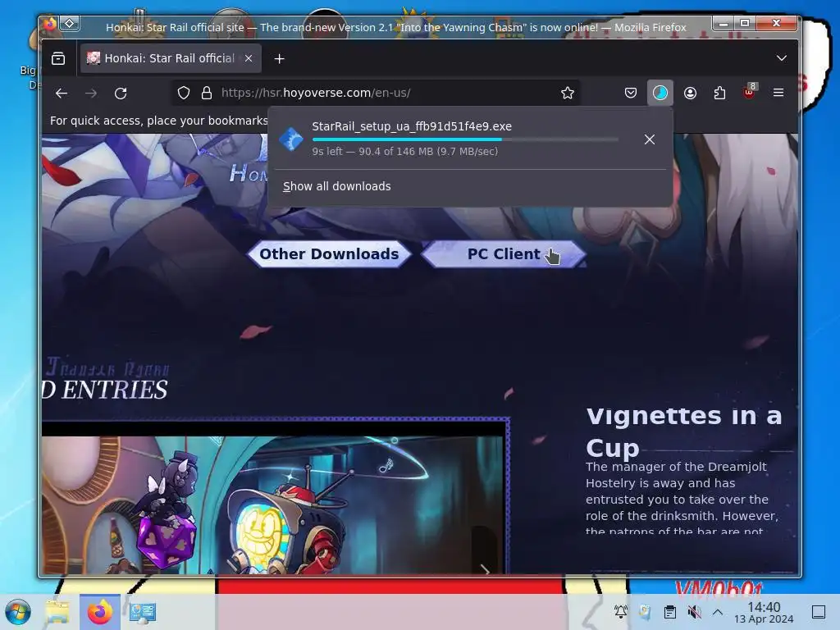Open the Windows-style Start menu

click(18, 612)
